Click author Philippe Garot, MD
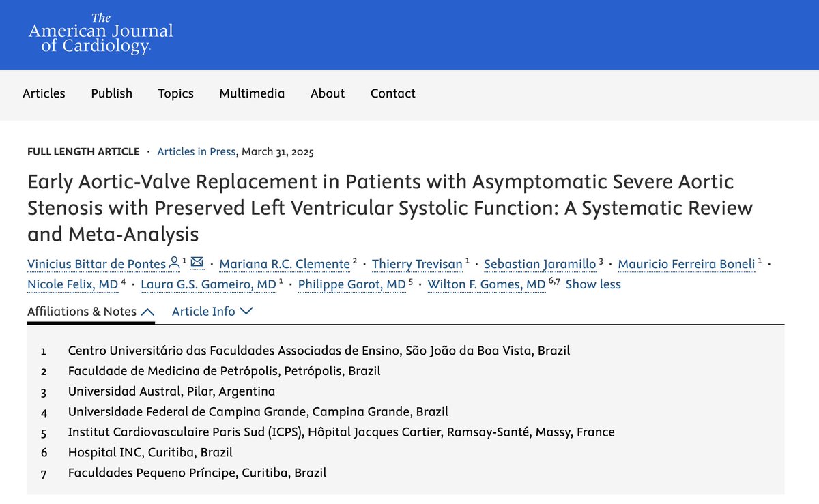819x504 pixels. (352, 284)
